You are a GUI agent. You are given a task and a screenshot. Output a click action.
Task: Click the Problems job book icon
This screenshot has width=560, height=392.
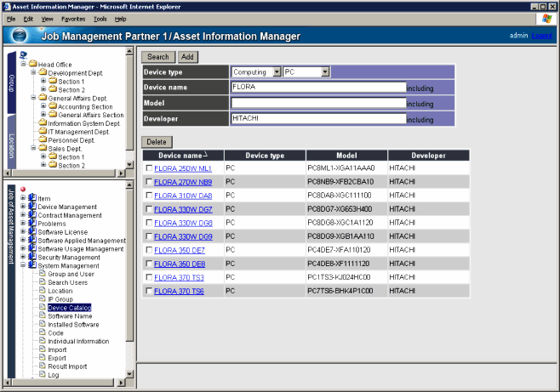(32, 224)
